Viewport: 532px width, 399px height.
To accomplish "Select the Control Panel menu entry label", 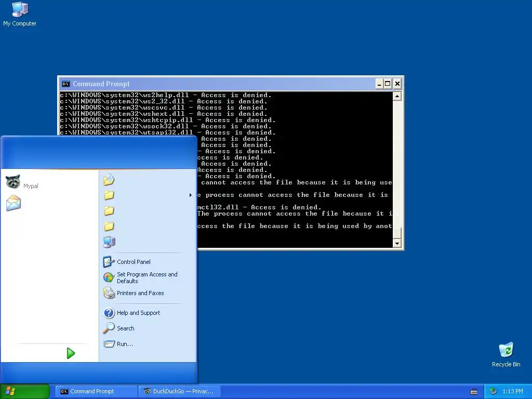I will tap(134, 262).
